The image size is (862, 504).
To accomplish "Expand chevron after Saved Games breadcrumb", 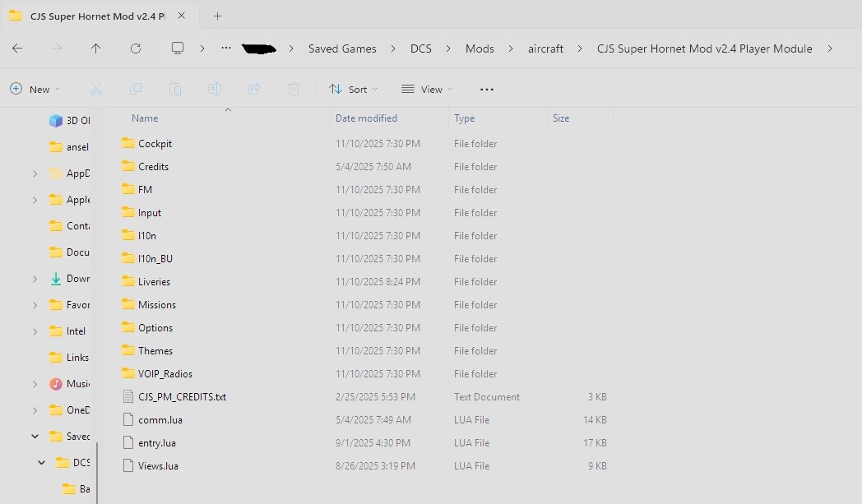I will 393,49.
